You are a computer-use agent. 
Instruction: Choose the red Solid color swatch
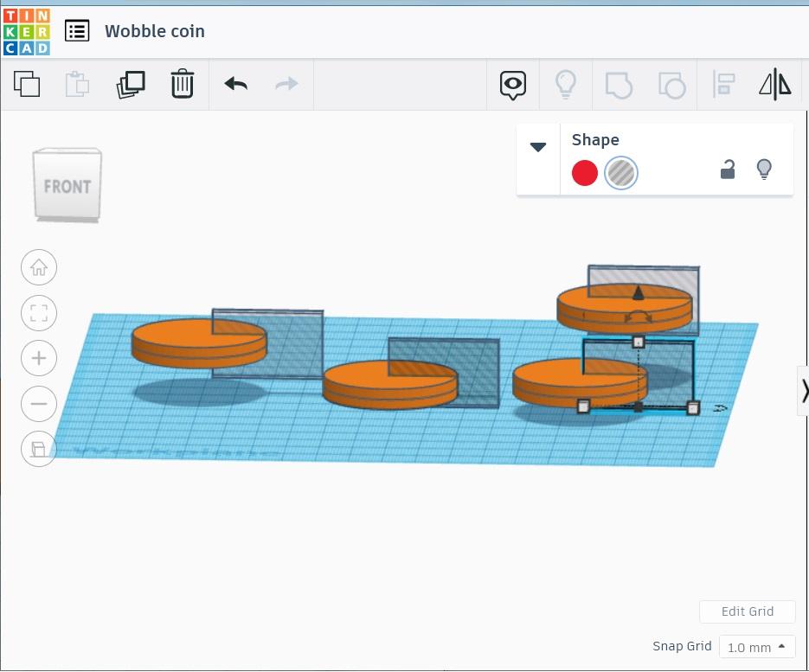click(585, 173)
